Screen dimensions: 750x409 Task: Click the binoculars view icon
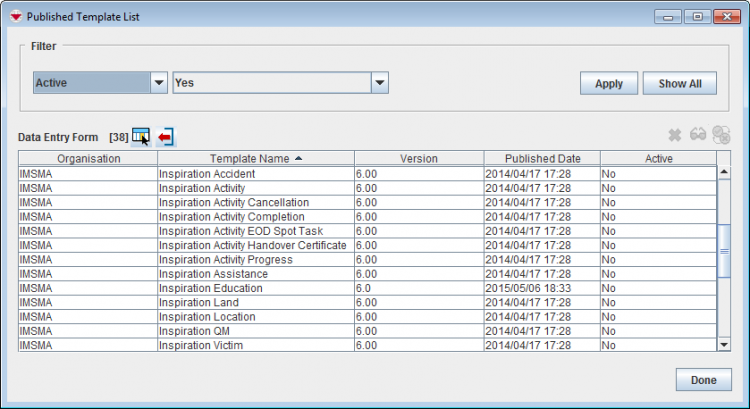697,135
